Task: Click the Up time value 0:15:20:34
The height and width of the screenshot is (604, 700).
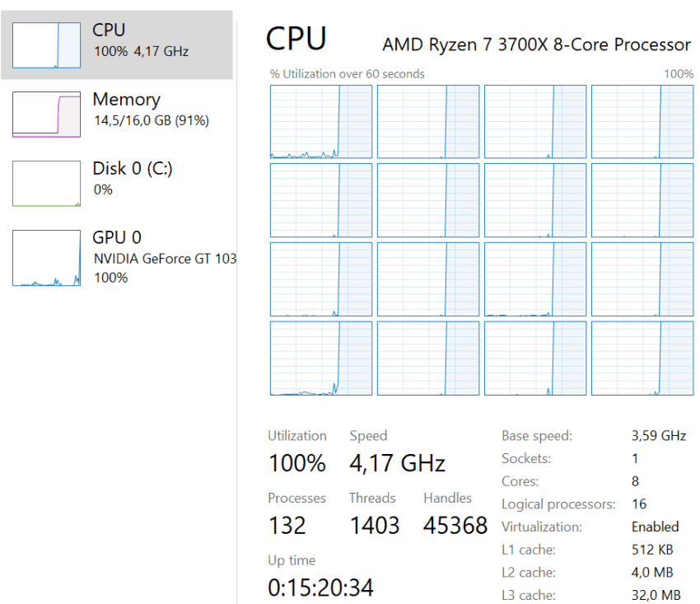Action: 320,588
